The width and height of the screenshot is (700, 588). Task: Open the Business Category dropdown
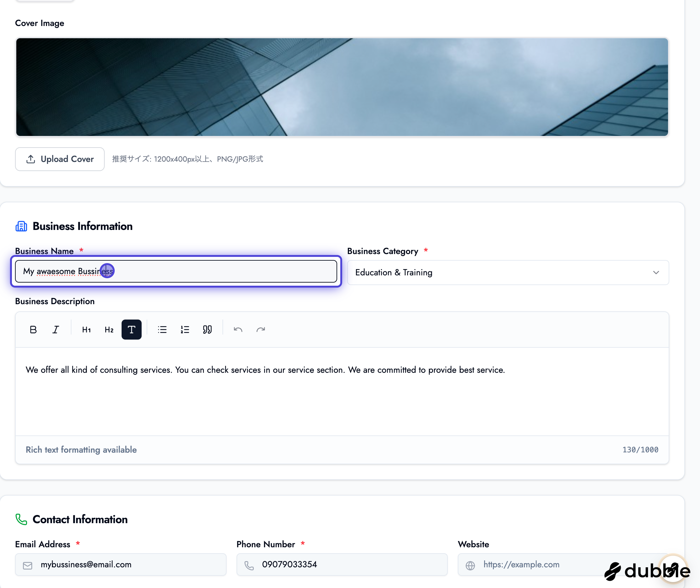tap(508, 272)
